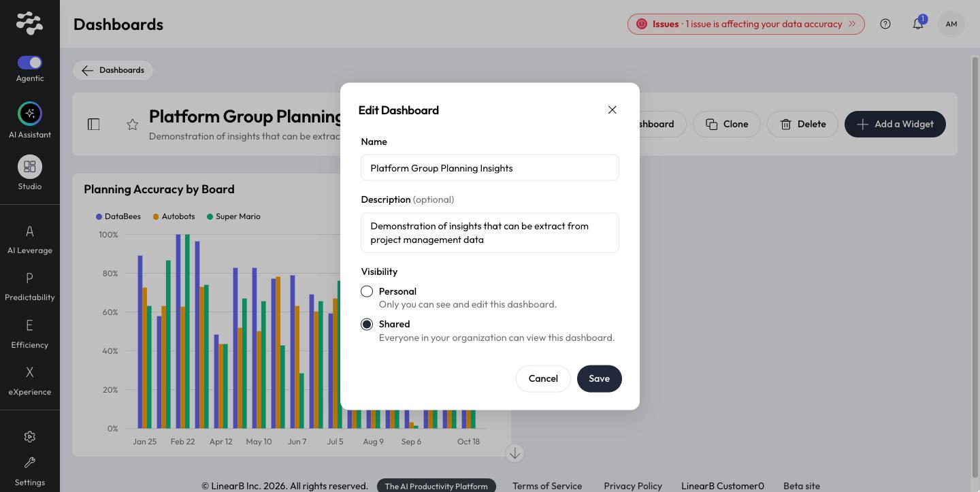The height and width of the screenshot is (492, 980).
Task: Go to eXperience section
Action: (x=30, y=381)
